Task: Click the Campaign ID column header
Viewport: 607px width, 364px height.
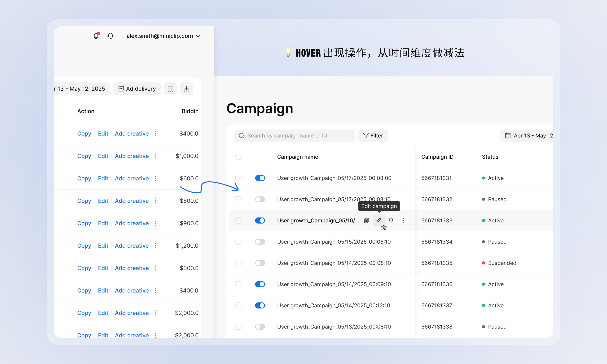Action: (x=437, y=157)
